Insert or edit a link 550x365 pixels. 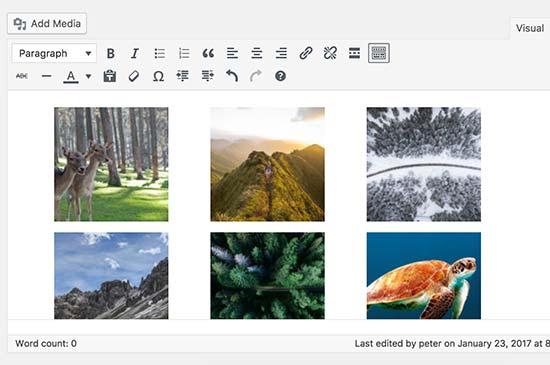(x=306, y=53)
